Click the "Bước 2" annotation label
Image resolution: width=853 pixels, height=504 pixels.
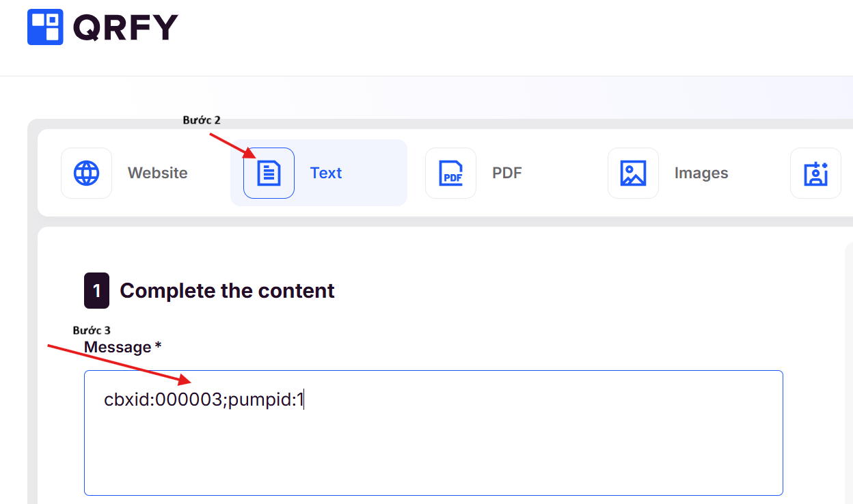202,120
